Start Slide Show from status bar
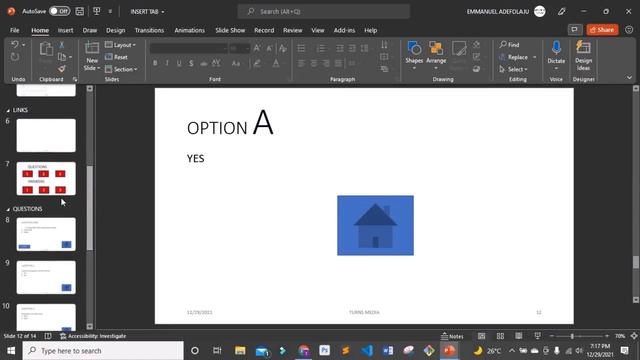 tap(538, 336)
